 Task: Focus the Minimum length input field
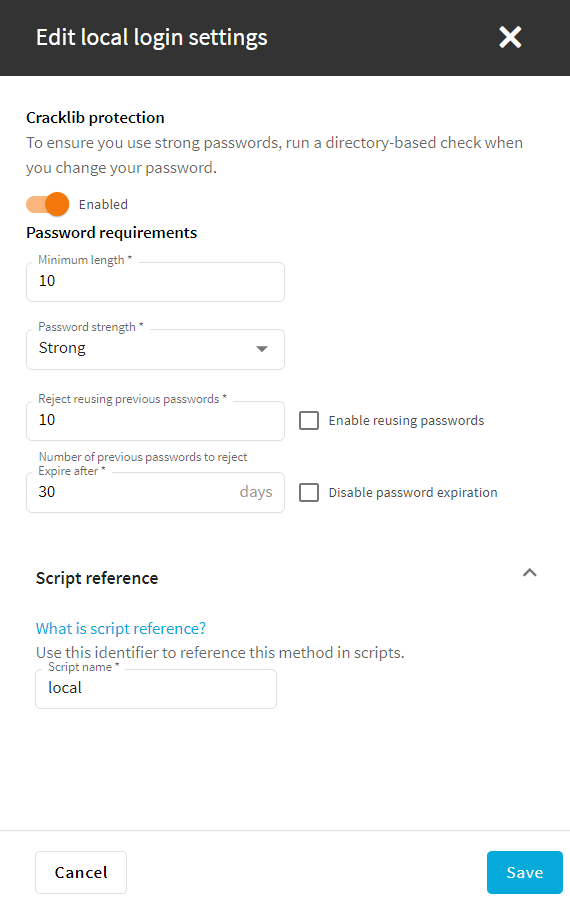point(155,282)
